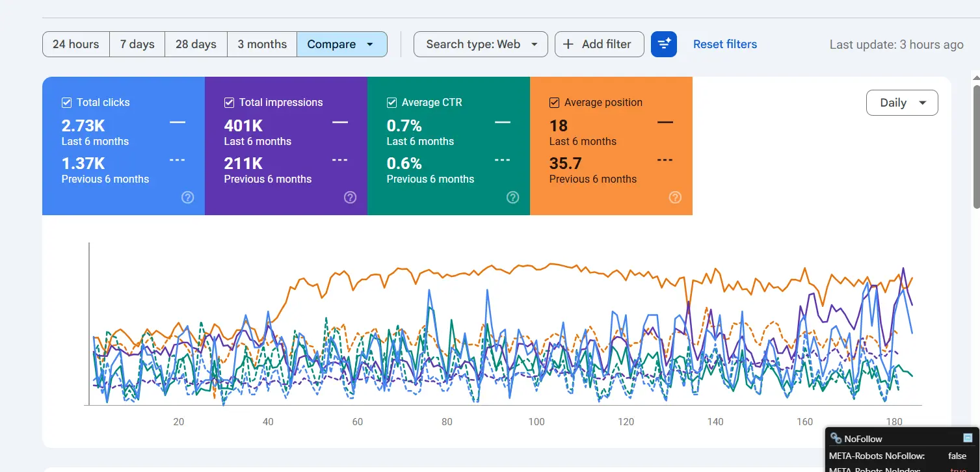
Task: Open the Search type: Web dropdown
Action: 481,44
